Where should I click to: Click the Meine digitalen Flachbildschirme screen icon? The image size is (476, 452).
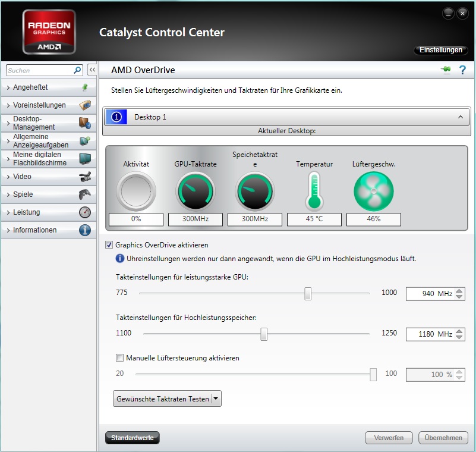(x=85, y=159)
